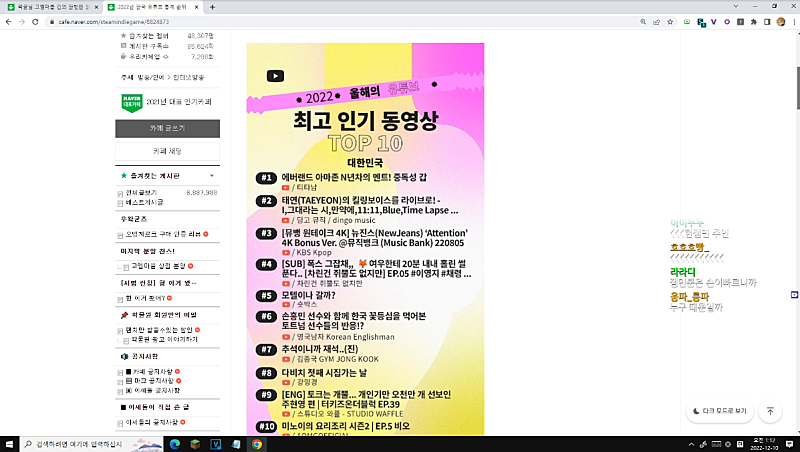
Task: Click the 인터넷방송 topic category link
Action: 189,78
